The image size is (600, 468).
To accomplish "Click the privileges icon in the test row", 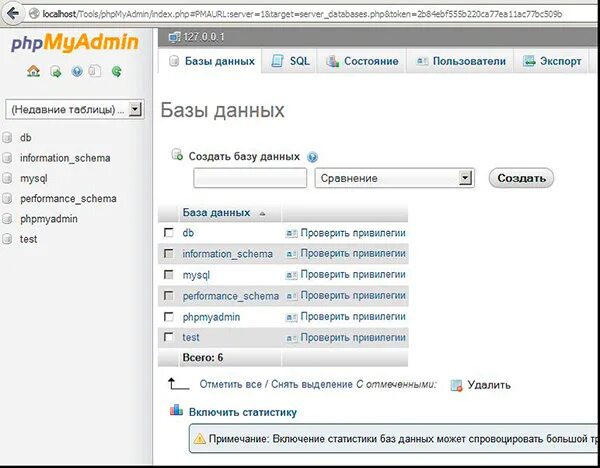I will coord(292,338).
